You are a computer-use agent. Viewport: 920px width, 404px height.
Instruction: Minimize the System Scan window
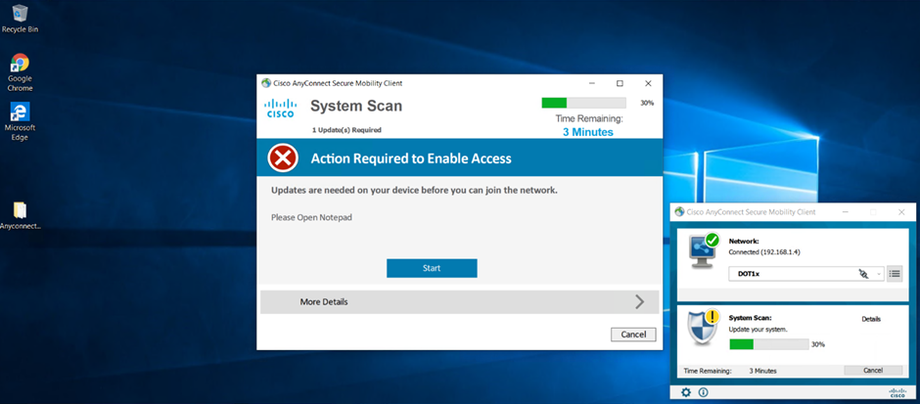(591, 83)
